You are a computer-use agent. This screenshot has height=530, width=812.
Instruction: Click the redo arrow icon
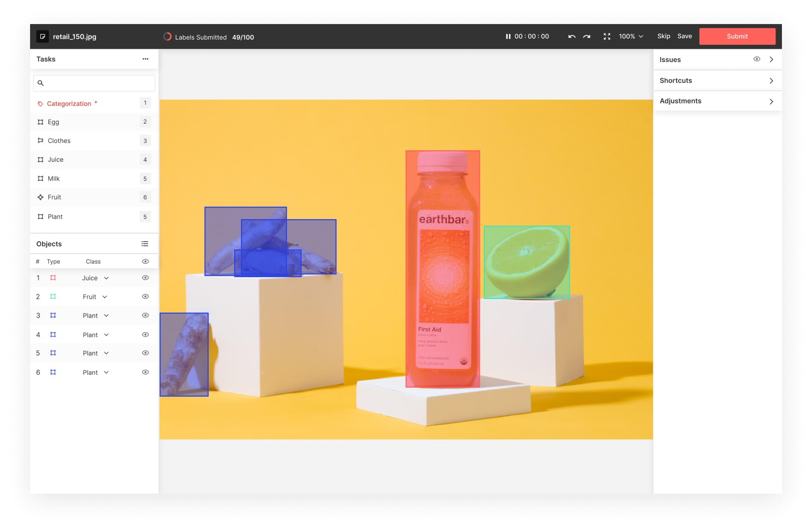coord(587,36)
